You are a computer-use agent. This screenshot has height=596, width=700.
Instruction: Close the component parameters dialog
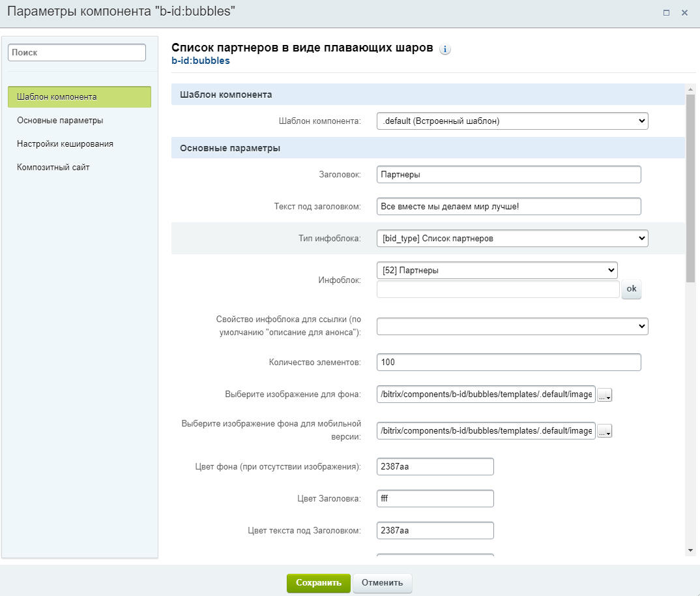click(x=684, y=12)
